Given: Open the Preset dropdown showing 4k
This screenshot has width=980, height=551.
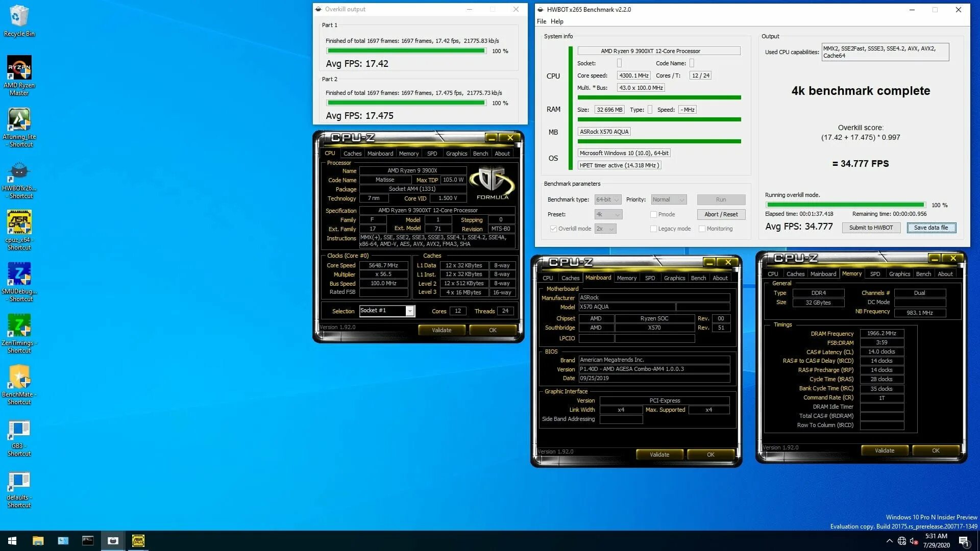Looking at the screenshot, I should click(608, 214).
